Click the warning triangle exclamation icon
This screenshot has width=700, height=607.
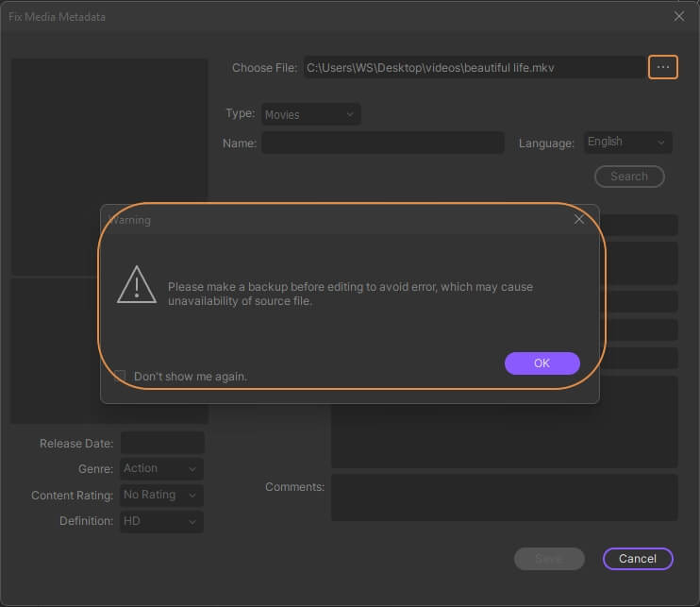click(x=137, y=284)
